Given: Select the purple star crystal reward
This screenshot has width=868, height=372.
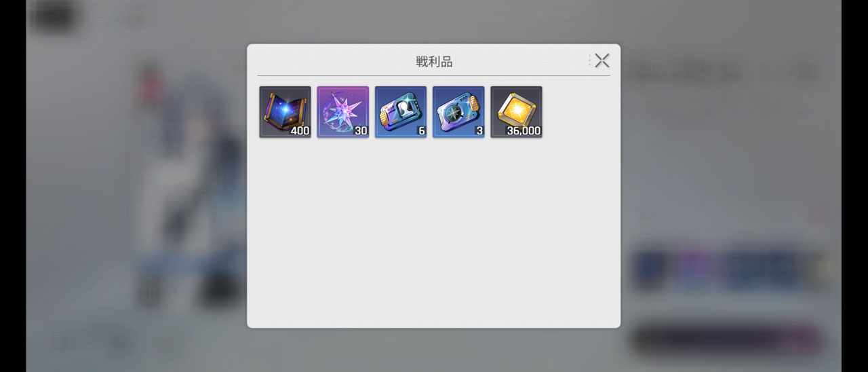Looking at the screenshot, I should coord(343,111).
